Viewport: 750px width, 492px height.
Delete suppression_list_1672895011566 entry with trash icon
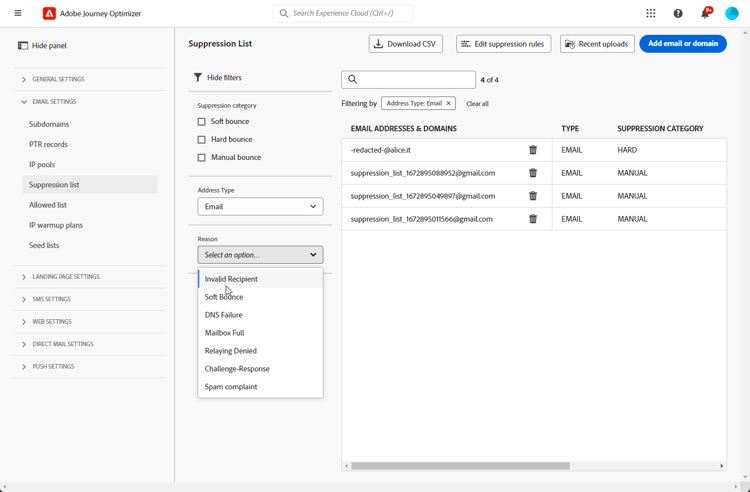(x=533, y=219)
